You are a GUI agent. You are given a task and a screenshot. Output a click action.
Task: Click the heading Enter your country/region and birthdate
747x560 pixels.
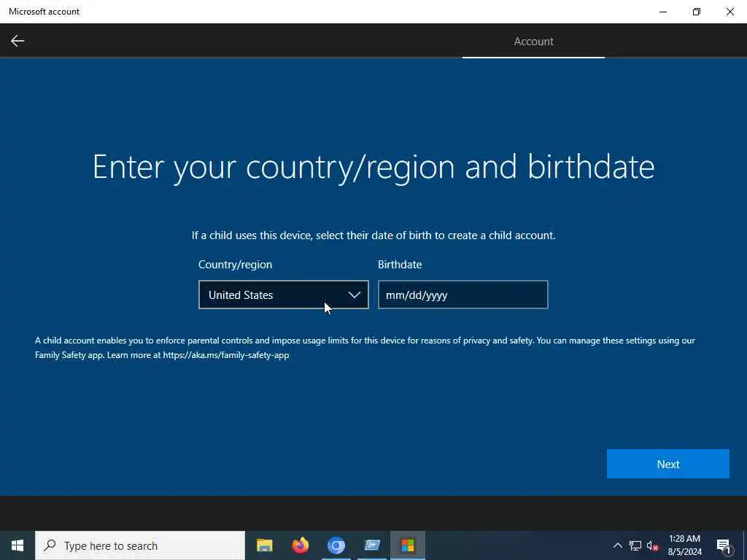(x=373, y=167)
